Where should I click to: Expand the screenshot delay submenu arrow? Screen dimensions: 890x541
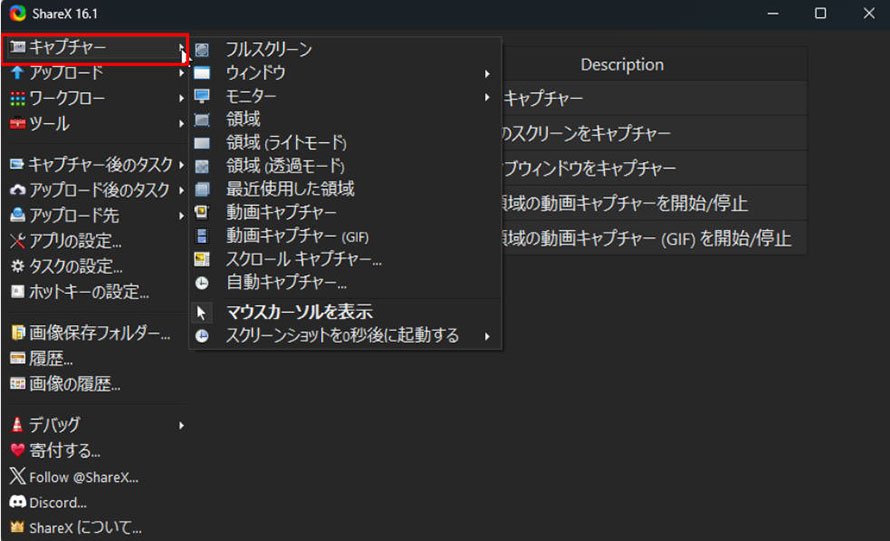click(487, 337)
